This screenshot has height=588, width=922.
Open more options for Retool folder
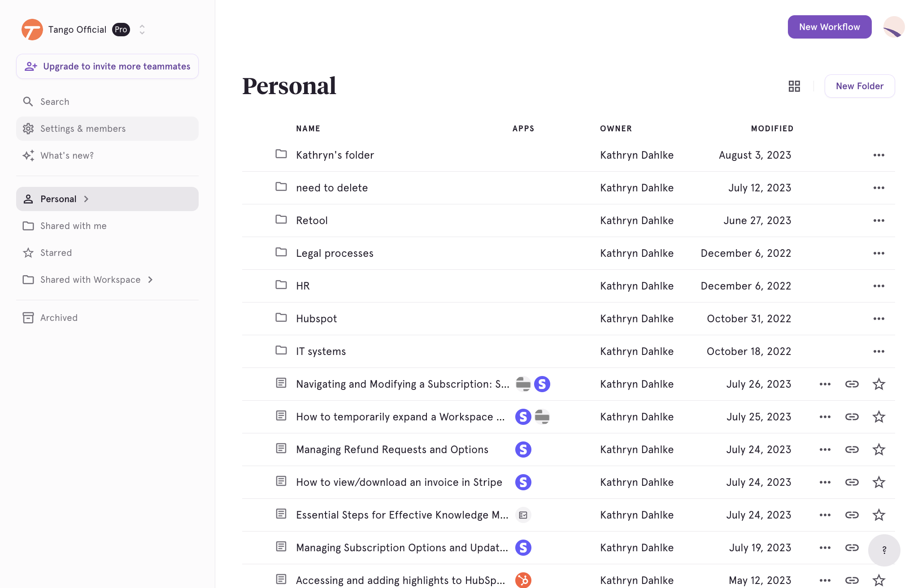click(x=879, y=220)
